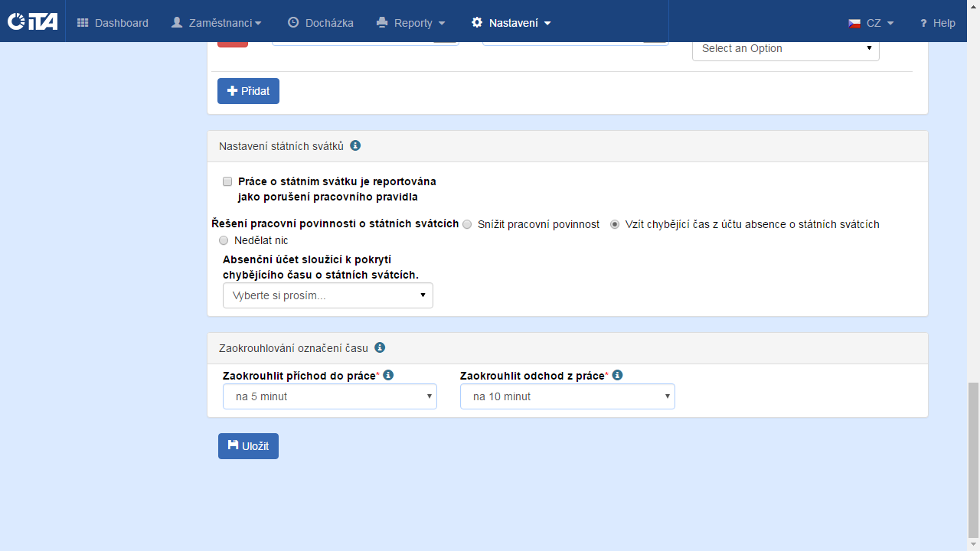Screen dimensions: 980x551
Task: Click info icon beside Nastavení státních svátků
Action: (355, 145)
